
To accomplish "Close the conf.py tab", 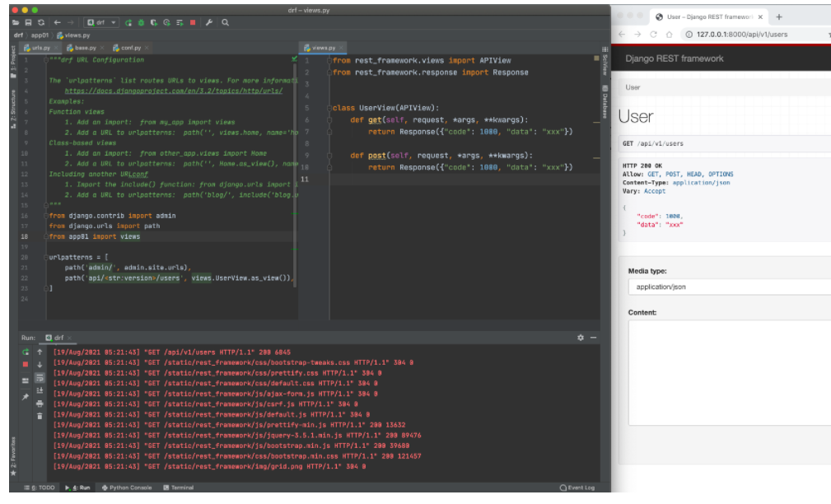I will click(147, 48).
